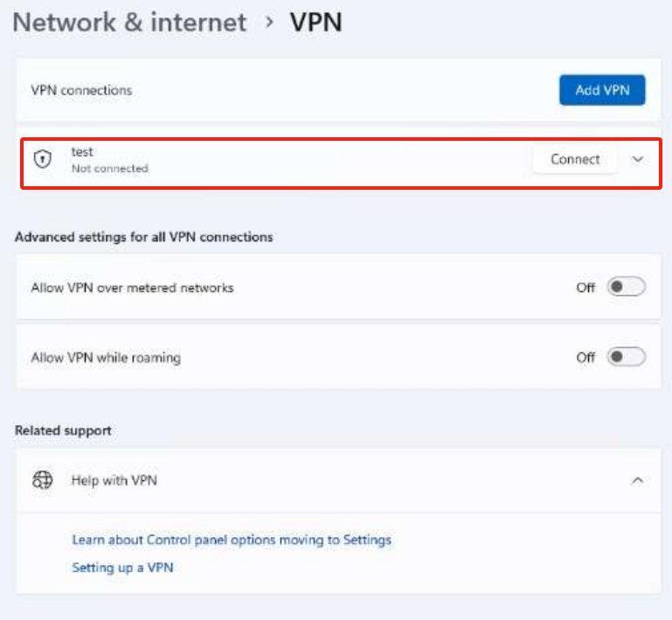Turn on Allow VPN while roaming toggle
This screenshot has width=672, height=620.
tap(627, 357)
